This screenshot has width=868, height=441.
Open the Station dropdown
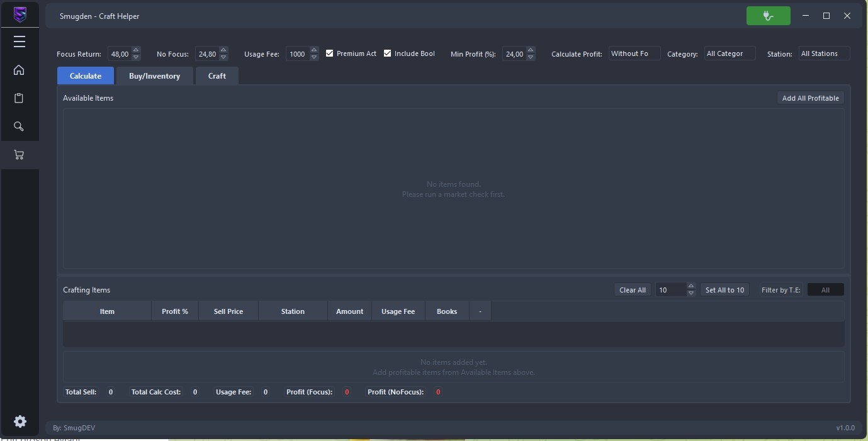(823, 53)
